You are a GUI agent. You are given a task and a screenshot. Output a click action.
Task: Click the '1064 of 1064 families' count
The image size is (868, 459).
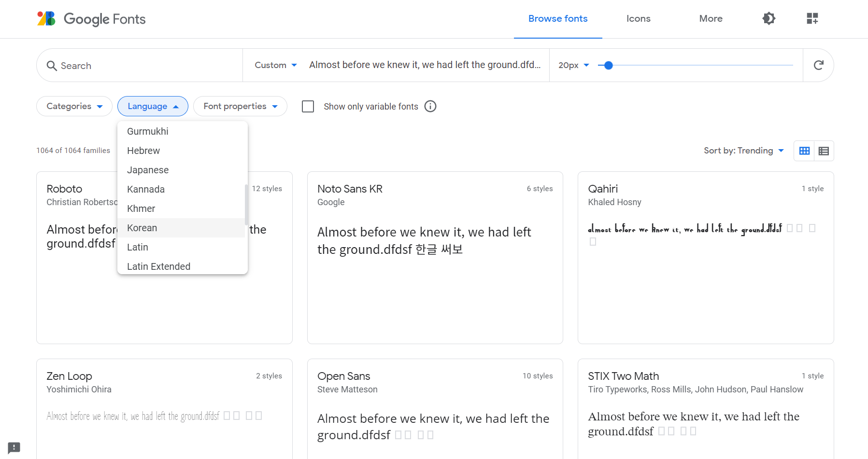(73, 151)
